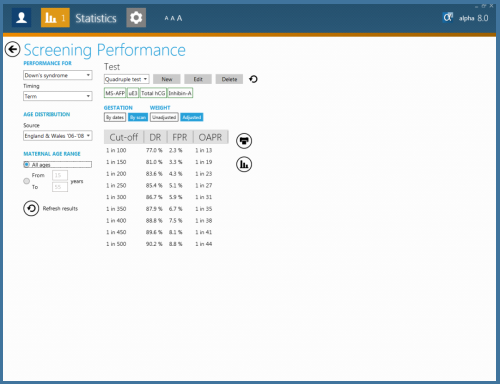Click the 1 in 44 OAPR value
Viewport: 500px width, 384px height.
(x=204, y=244)
